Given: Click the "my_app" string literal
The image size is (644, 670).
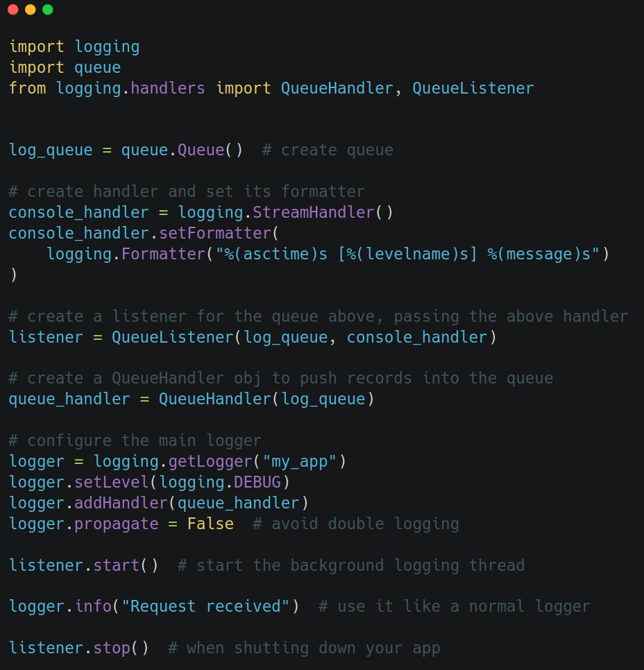Looking at the screenshot, I should (299, 461).
